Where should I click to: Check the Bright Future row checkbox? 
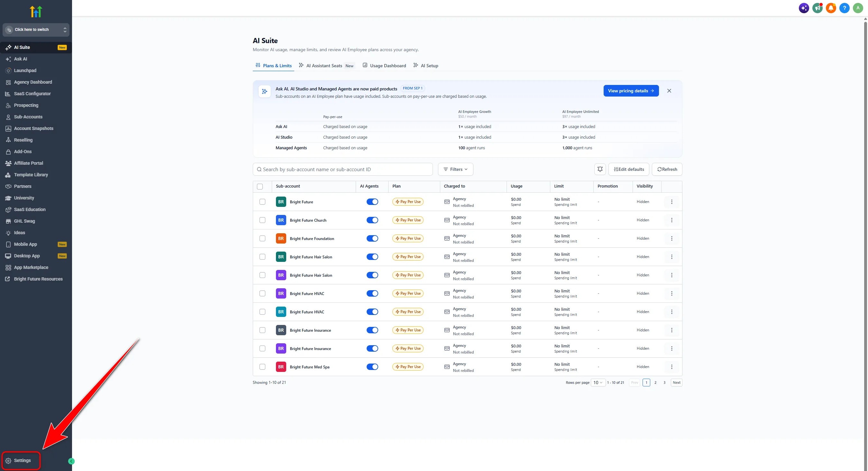(262, 202)
